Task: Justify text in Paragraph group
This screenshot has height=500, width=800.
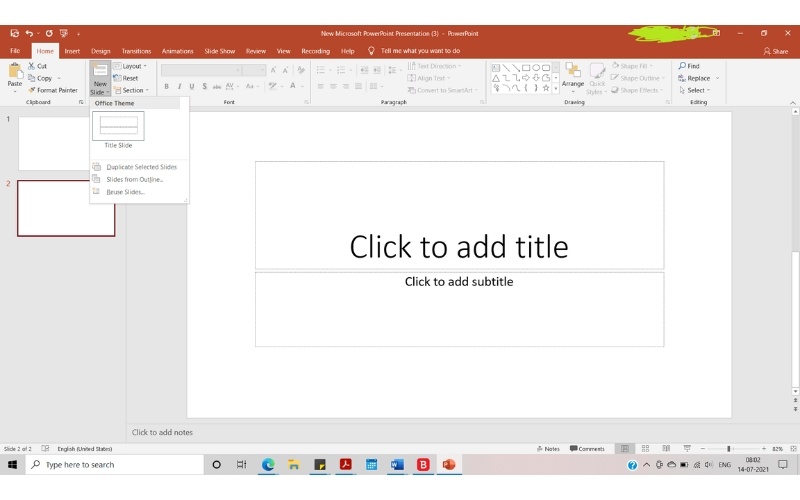Action: point(359,86)
